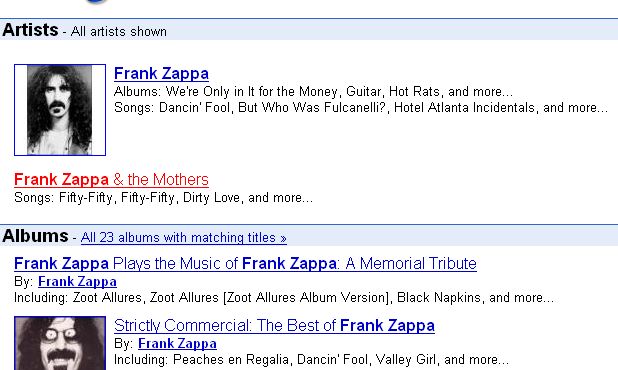Click Hot Rats in the albums list

tap(414, 91)
